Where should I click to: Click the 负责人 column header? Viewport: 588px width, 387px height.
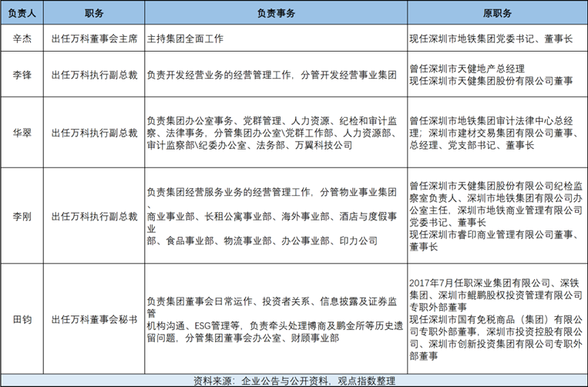pos(22,14)
